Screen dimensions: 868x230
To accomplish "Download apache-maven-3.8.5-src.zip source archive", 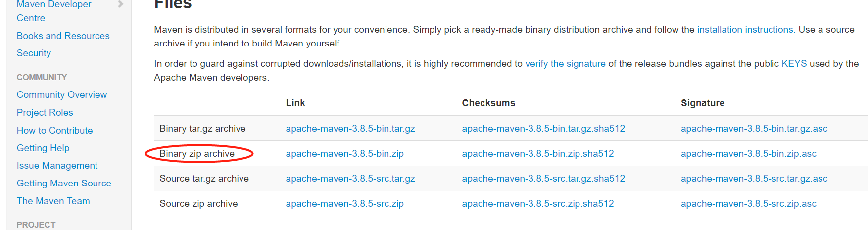I will 344,203.
